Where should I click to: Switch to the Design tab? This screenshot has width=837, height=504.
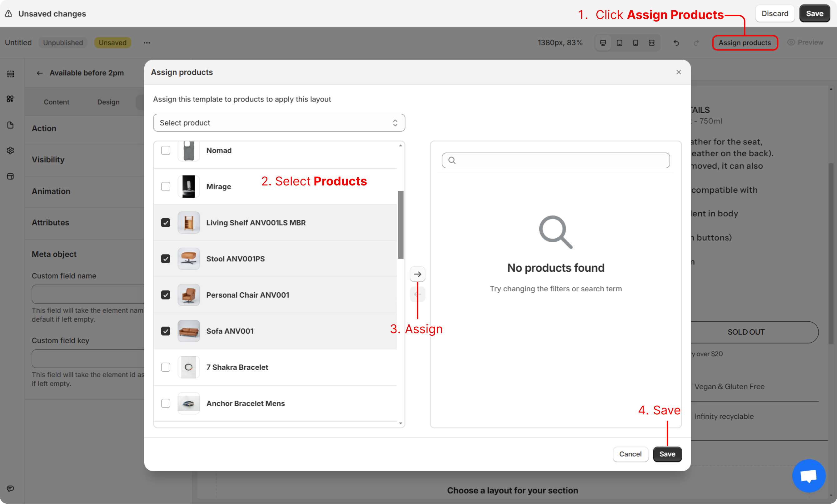108,102
